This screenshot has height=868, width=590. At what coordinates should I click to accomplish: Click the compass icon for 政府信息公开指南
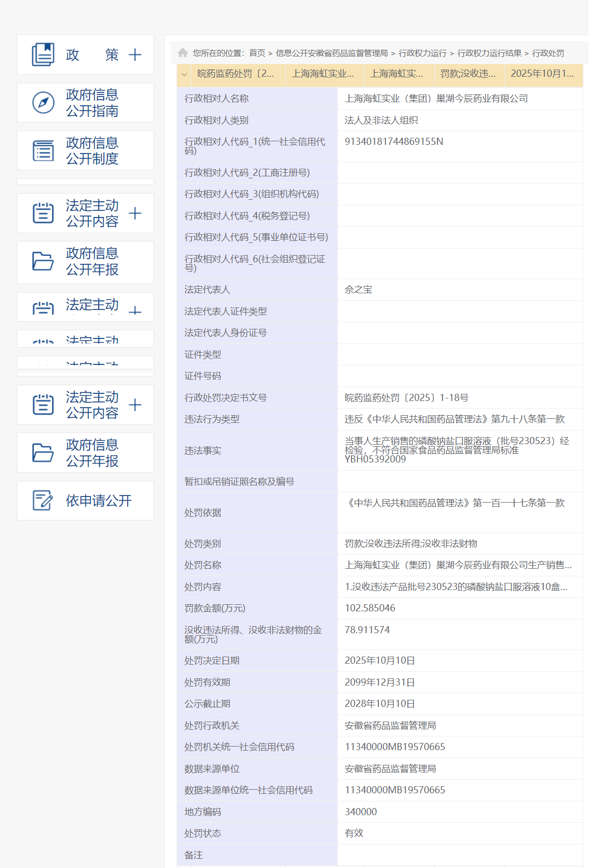click(x=43, y=103)
